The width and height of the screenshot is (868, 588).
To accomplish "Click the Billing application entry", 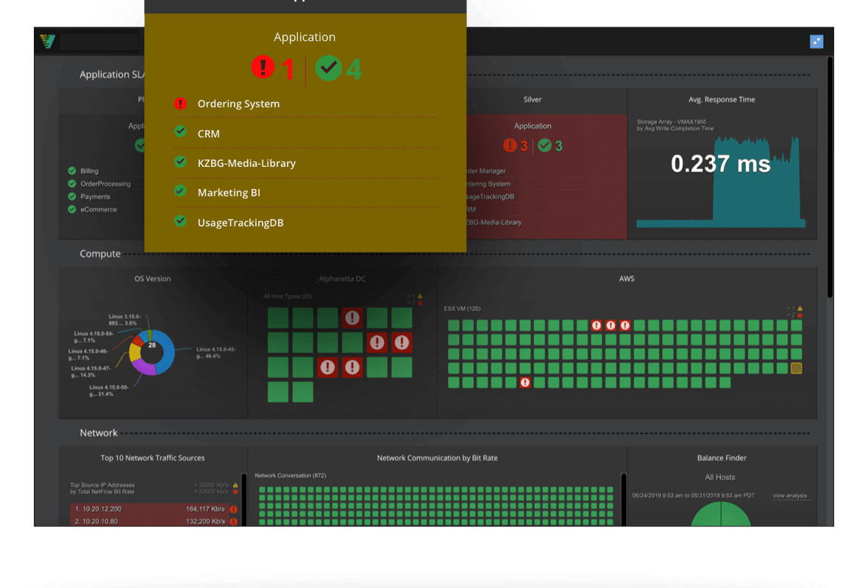I will (89, 171).
